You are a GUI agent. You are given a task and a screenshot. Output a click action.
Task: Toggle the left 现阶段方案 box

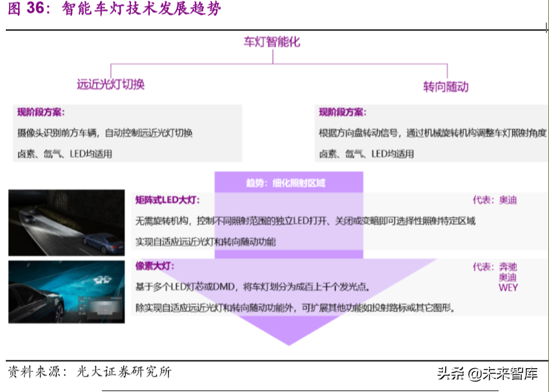tap(126, 132)
